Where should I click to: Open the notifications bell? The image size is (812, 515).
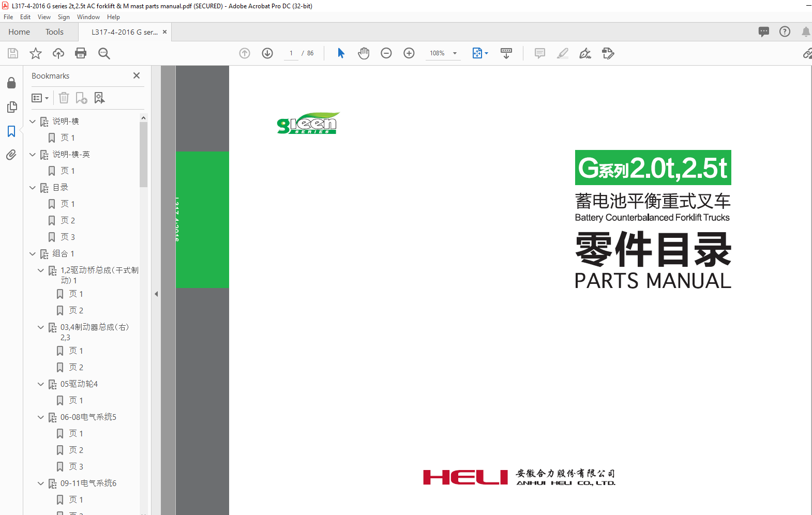[x=806, y=32]
